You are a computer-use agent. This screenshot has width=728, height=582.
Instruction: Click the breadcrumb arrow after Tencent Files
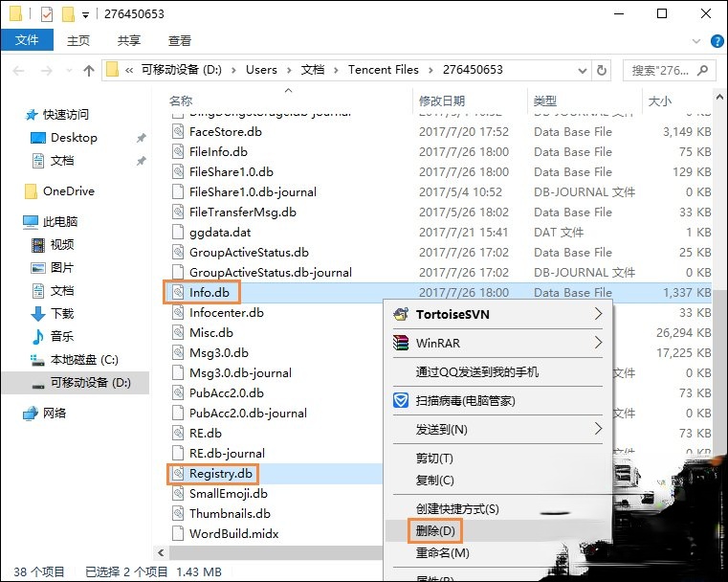tap(430, 70)
